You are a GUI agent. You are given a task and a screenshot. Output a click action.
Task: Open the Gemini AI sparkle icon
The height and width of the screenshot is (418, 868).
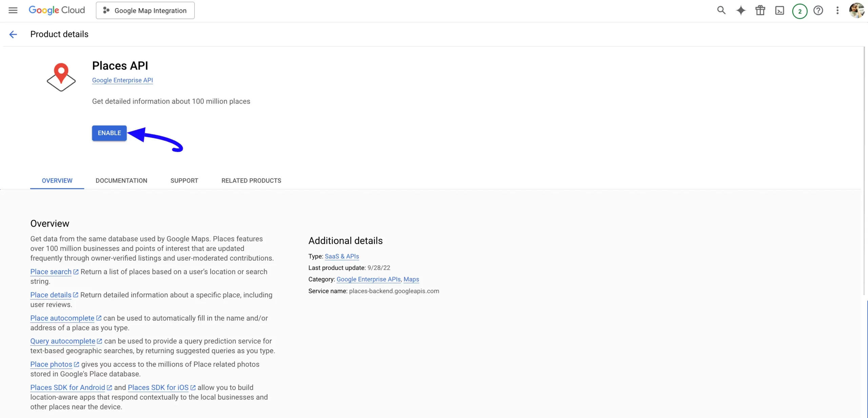(741, 11)
